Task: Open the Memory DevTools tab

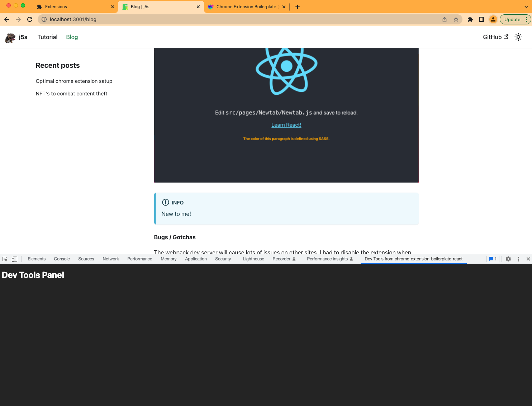Action: tap(168, 259)
